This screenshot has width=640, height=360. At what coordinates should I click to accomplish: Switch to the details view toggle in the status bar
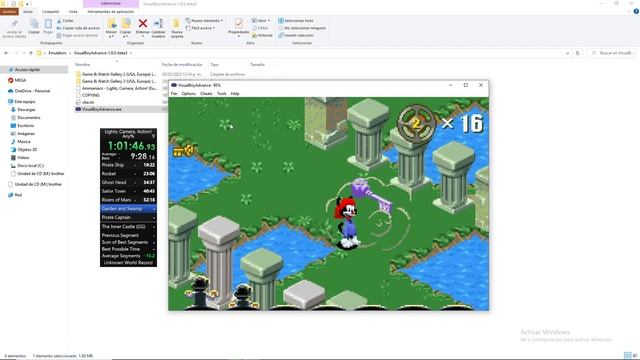pyautogui.click(x=627, y=356)
